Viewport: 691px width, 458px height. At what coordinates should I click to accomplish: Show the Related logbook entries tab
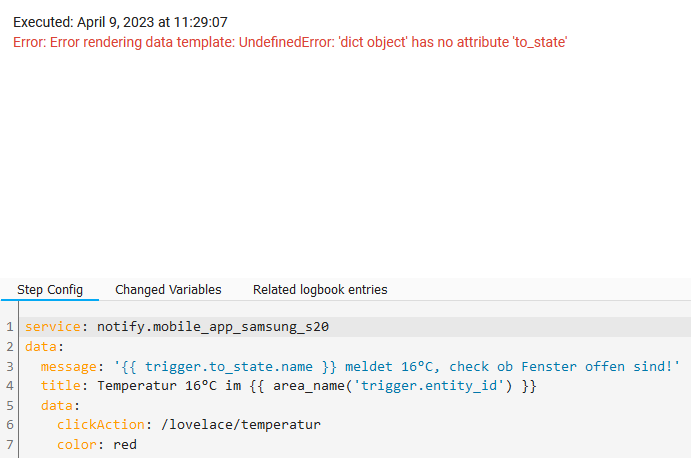click(320, 289)
